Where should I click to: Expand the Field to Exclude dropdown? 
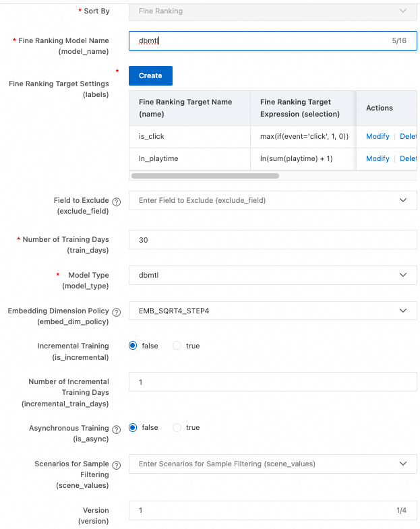click(272, 200)
